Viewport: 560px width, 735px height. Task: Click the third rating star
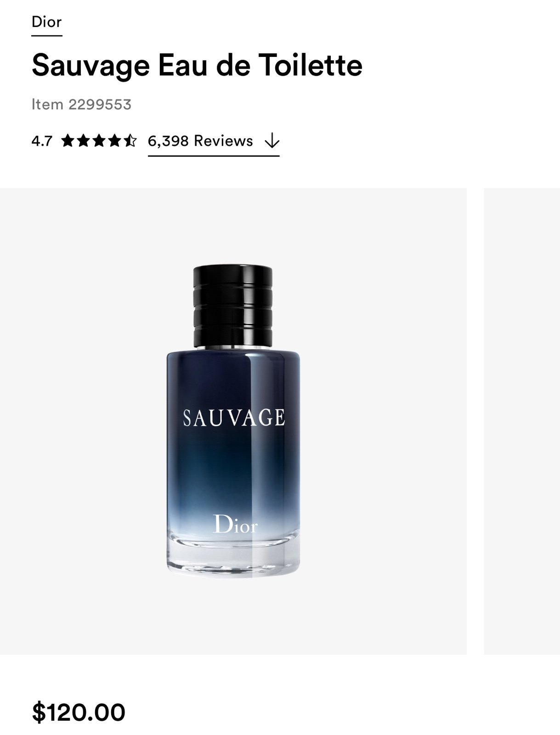(99, 141)
